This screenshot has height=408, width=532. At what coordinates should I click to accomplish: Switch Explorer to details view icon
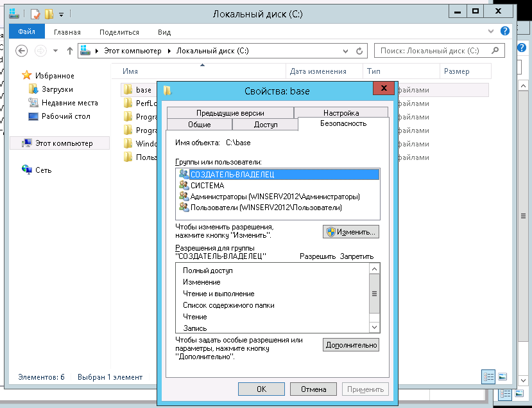pyautogui.click(x=488, y=377)
